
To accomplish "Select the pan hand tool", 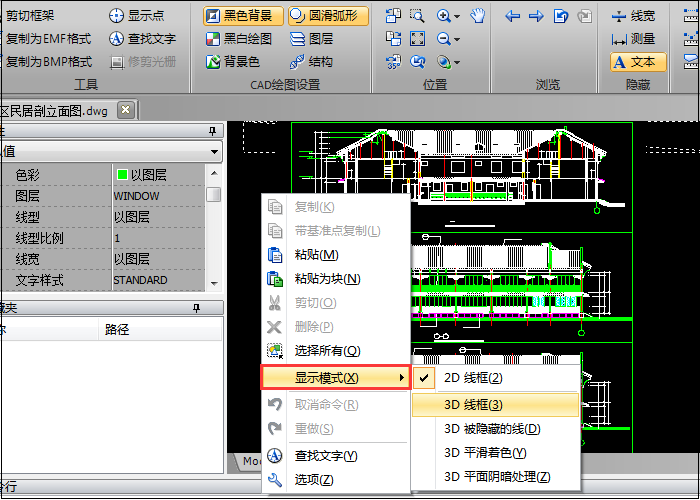I will pyautogui.click(x=478, y=15).
